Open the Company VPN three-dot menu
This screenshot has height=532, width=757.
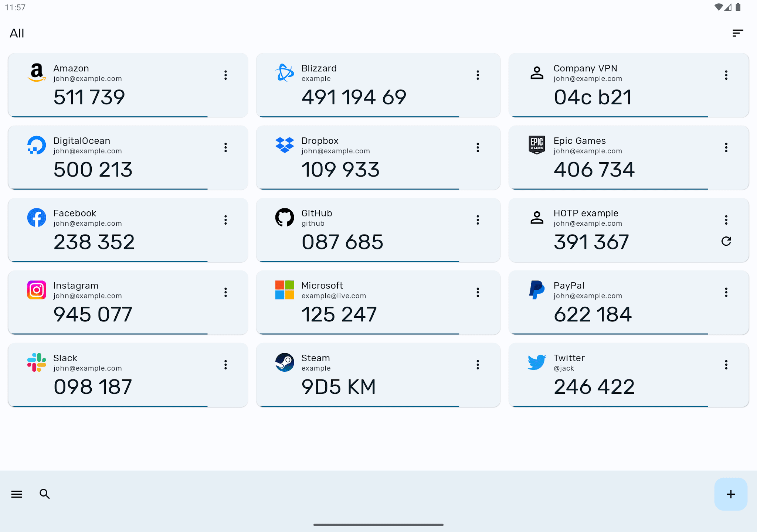coord(726,75)
